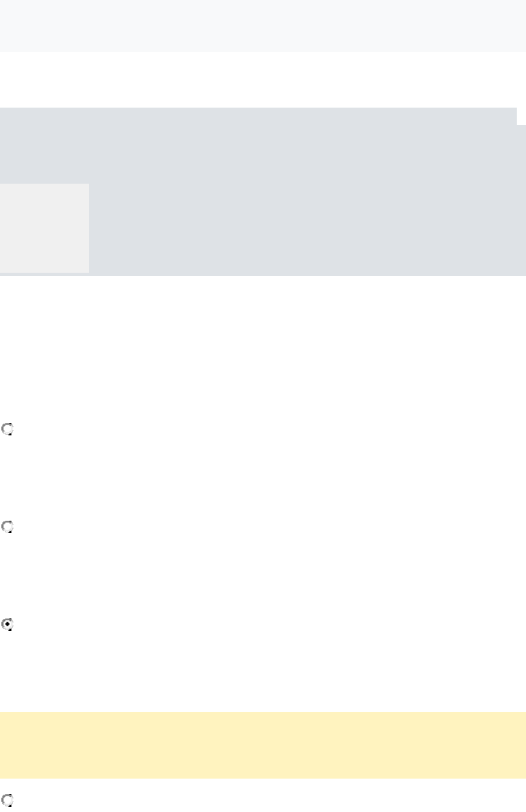Click the currently selected radio button
The width and height of the screenshot is (526, 812).
pos(7,625)
